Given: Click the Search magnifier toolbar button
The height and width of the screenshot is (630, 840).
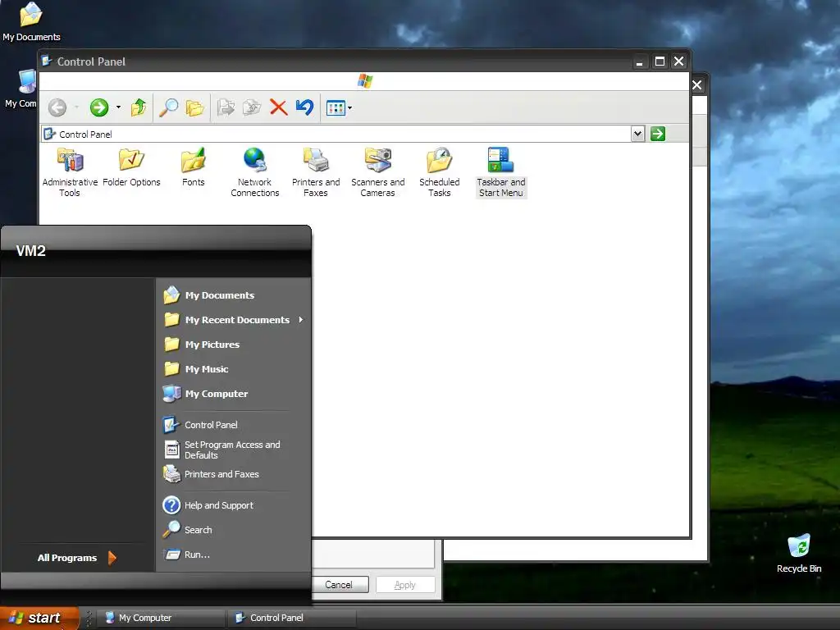Looking at the screenshot, I should (169, 107).
